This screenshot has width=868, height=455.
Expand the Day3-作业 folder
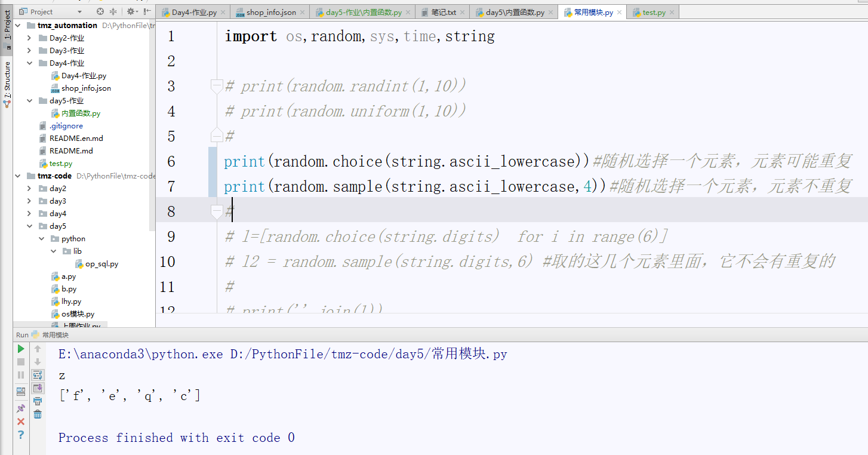point(29,50)
